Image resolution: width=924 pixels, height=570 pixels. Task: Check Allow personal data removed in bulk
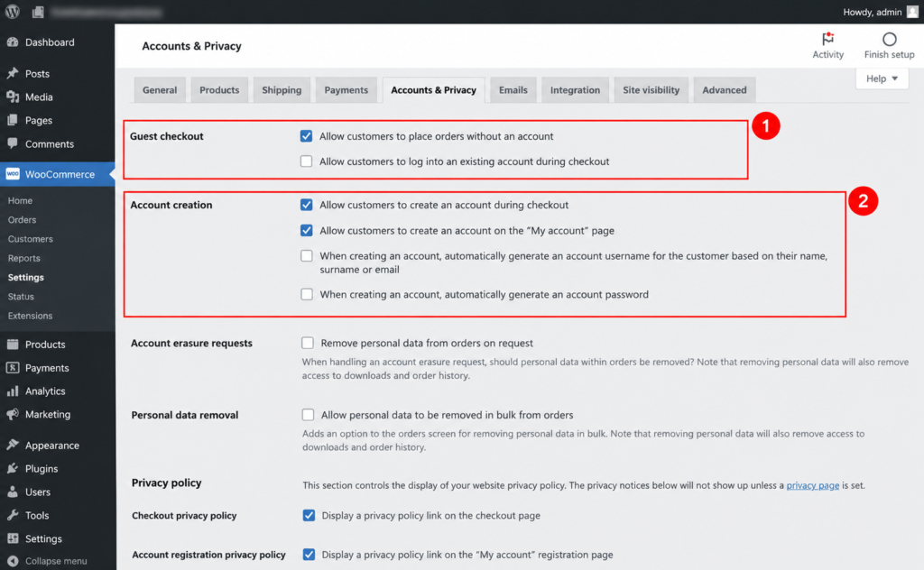(x=308, y=415)
